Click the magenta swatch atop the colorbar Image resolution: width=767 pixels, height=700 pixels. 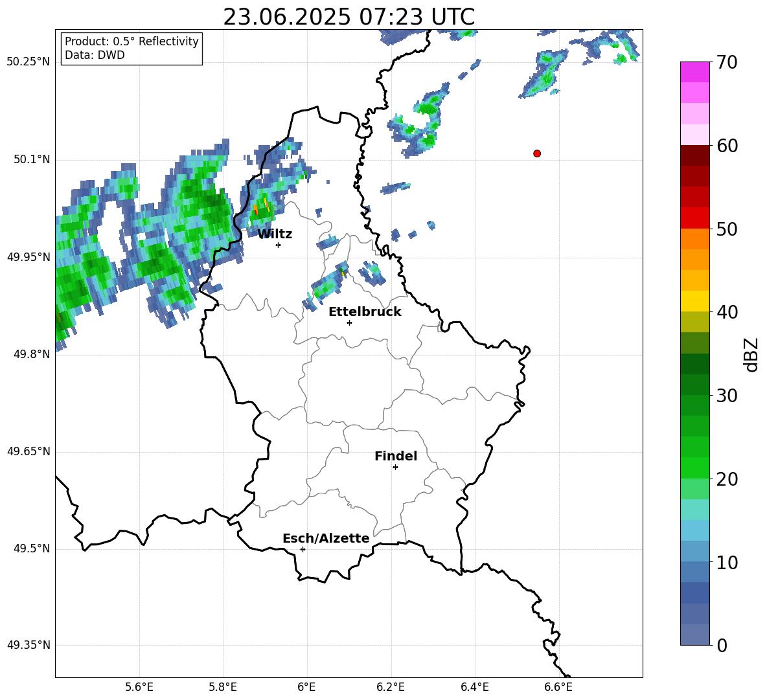tap(695, 72)
